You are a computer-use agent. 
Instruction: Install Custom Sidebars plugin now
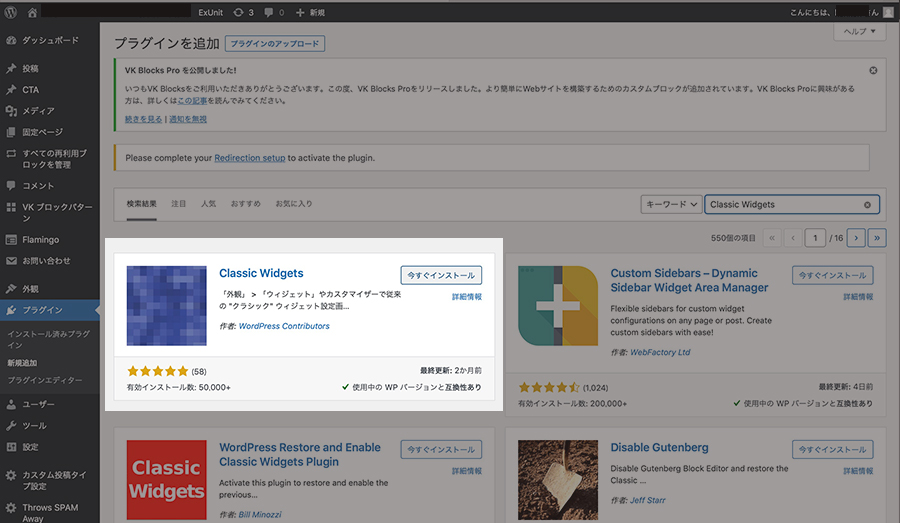pyautogui.click(x=832, y=275)
